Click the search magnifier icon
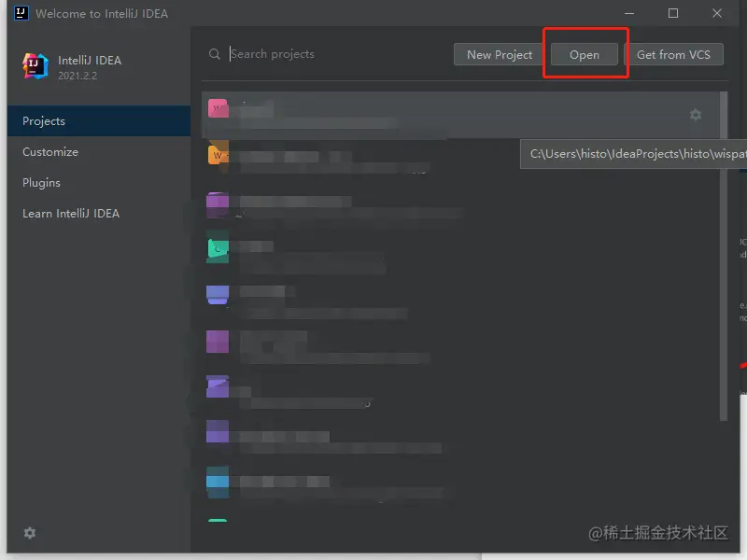The image size is (747, 560). tap(215, 54)
